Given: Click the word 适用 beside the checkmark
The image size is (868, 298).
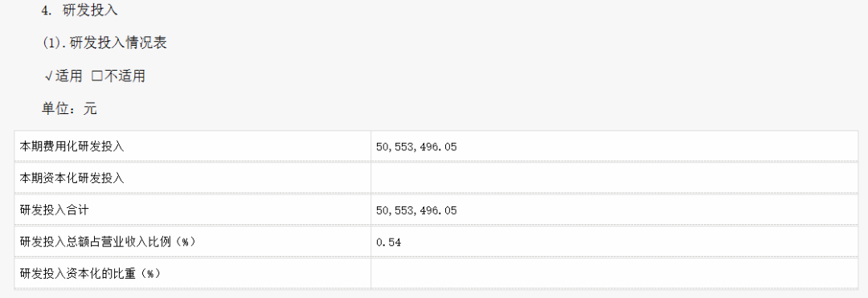Looking at the screenshot, I should click(x=68, y=76).
